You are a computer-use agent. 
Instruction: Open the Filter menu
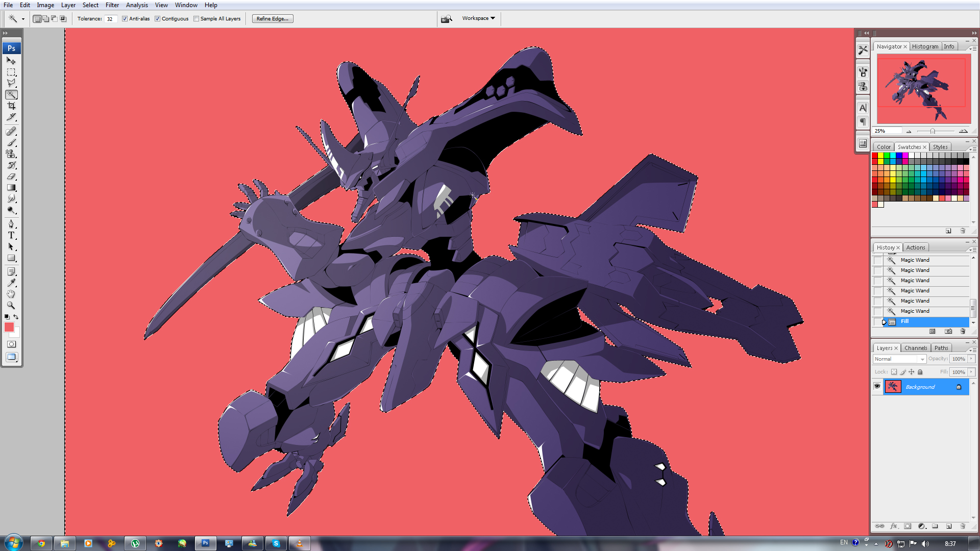click(112, 5)
